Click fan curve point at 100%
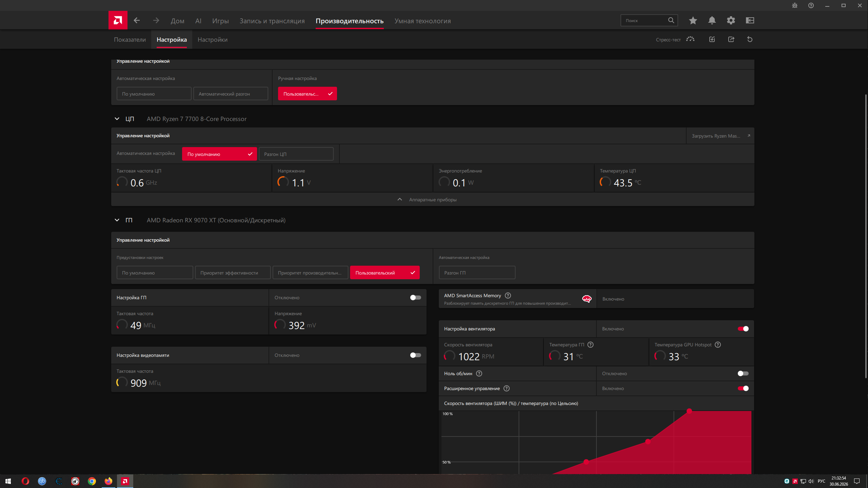The width and height of the screenshot is (868, 488). (689, 411)
